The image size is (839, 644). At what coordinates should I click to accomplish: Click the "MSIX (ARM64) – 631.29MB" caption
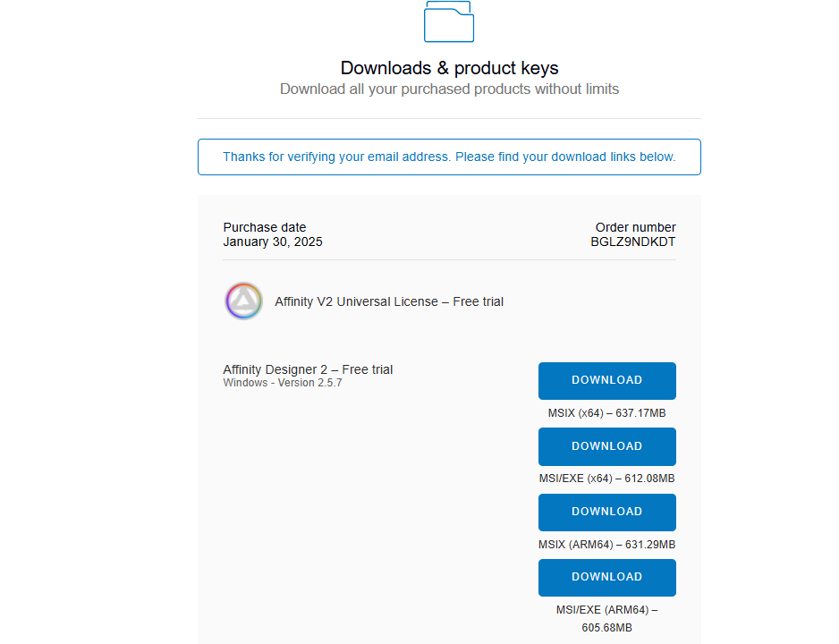tap(606, 545)
